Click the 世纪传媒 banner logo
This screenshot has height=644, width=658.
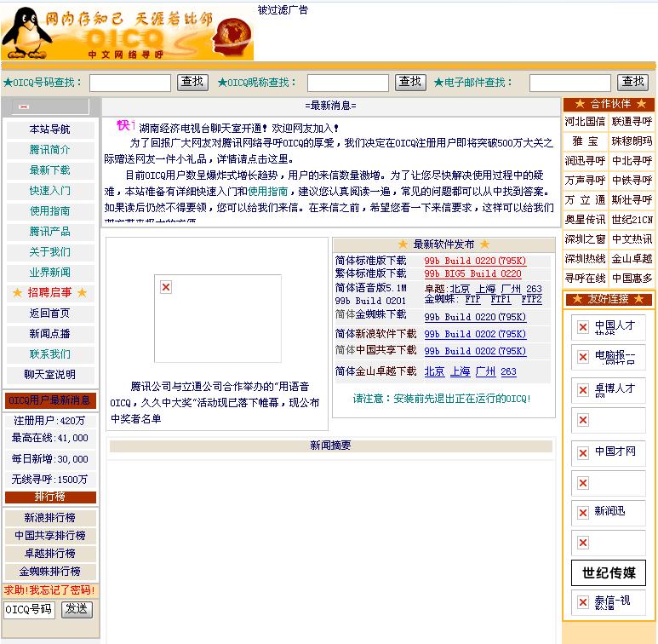pos(609,573)
